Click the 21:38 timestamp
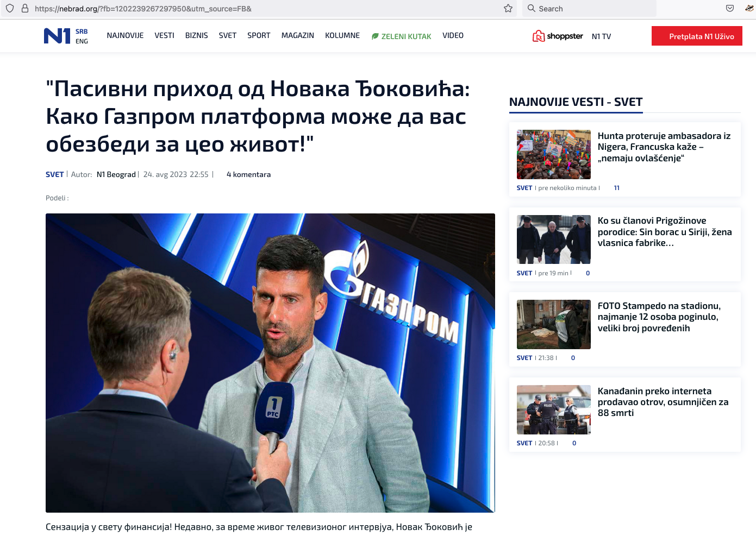Viewport: 756px width, 536px height. pyautogui.click(x=546, y=358)
